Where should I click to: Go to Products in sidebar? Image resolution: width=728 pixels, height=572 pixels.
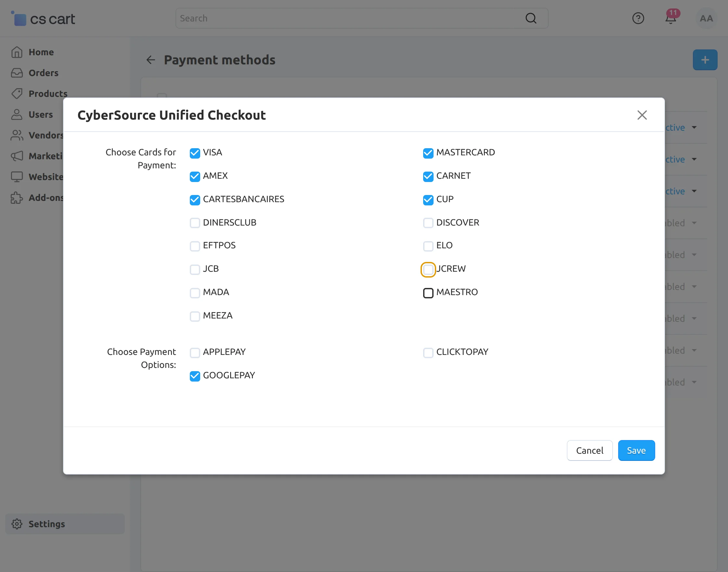tap(48, 94)
